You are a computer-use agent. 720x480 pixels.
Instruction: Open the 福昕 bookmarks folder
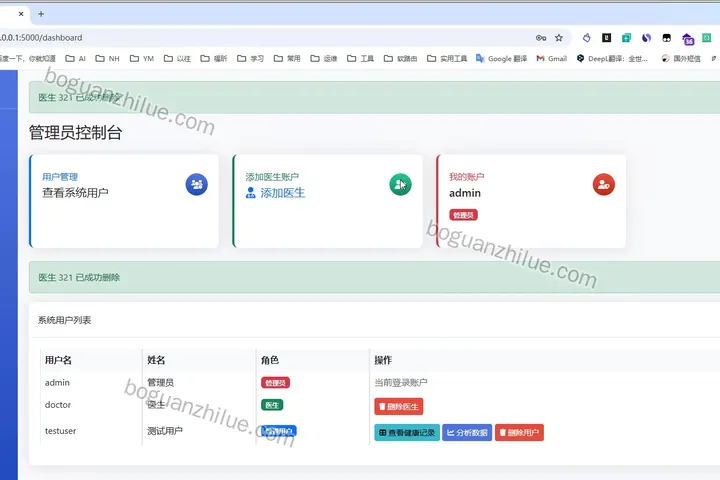click(214, 58)
